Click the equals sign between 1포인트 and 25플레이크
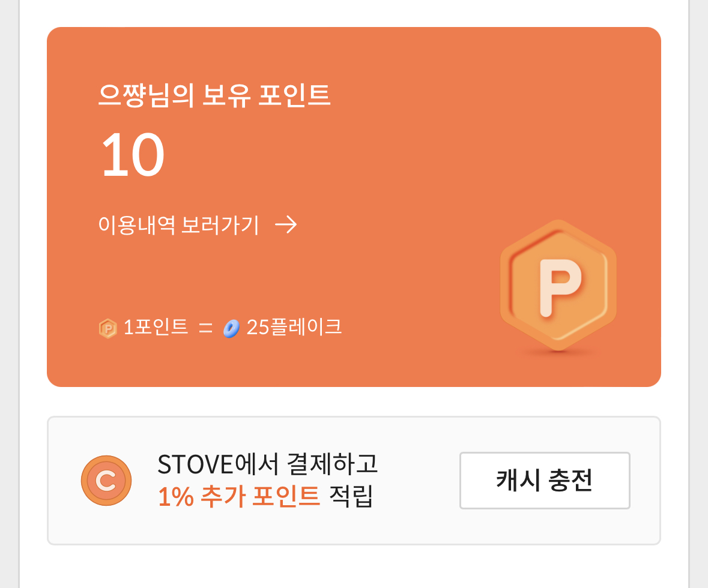The image size is (708, 588). 205,328
